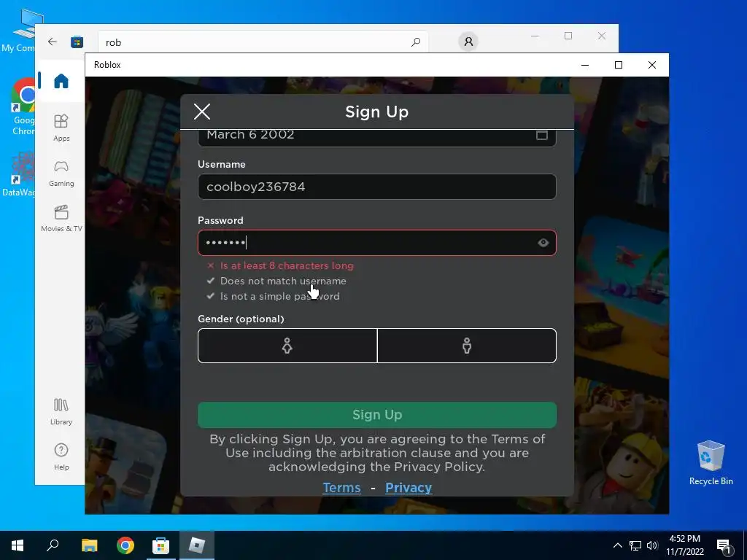Click the green Sign Up button
Viewport: 747px width, 560px height.
click(x=377, y=415)
